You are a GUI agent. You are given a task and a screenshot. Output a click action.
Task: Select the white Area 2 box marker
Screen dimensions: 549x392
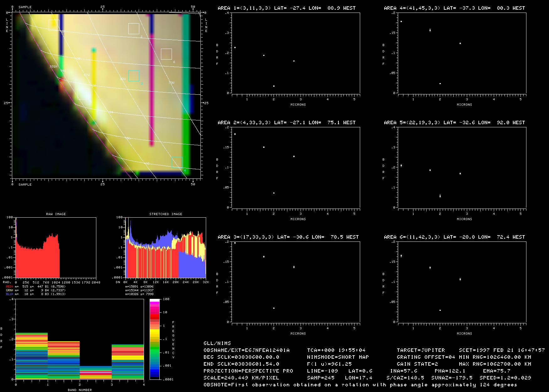click(134, 29)
